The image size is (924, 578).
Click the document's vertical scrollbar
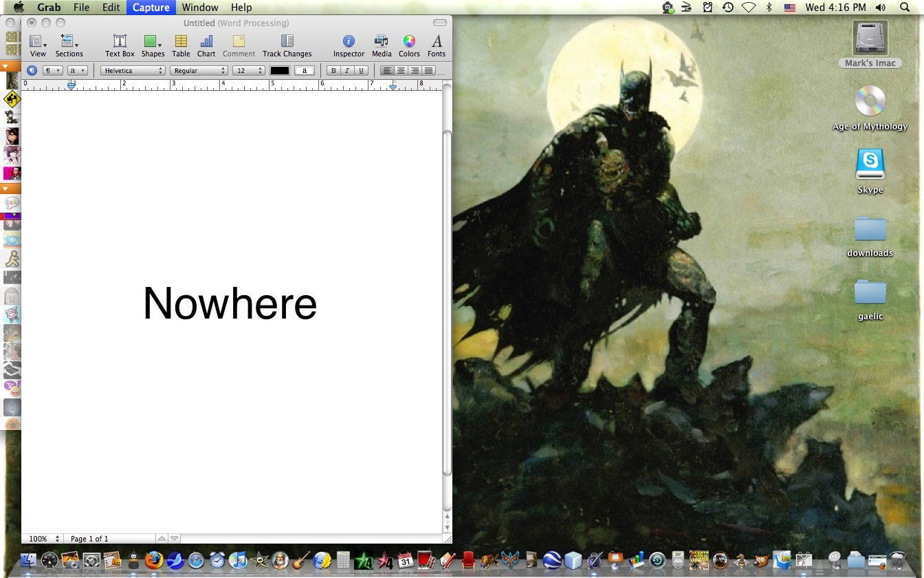(447, 303)
